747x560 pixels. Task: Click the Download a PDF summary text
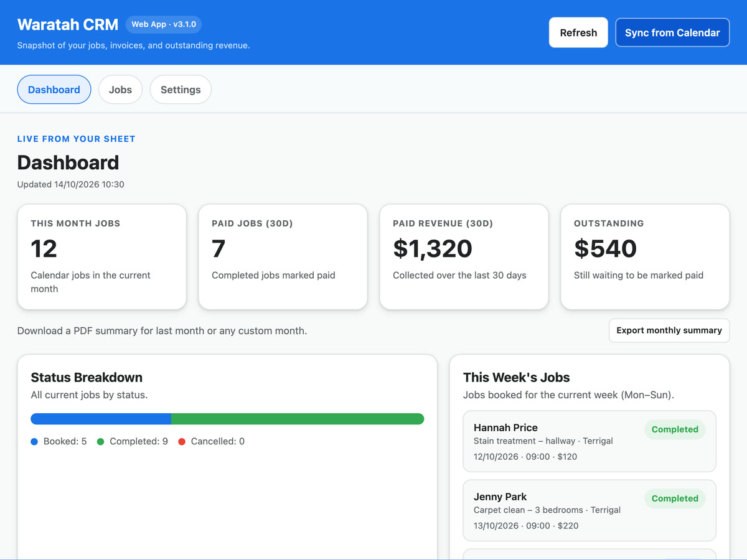pyautogui.click(x=162, y=331)
